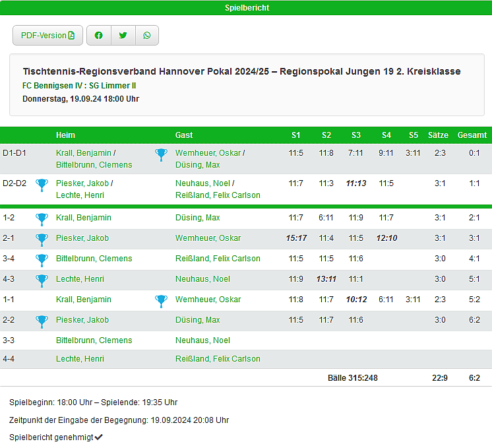The height and width of the screenshot is (448, 492).
Task: Open Piesker, Jakob in D2-D2 doubles row
Action: [82, 183]
